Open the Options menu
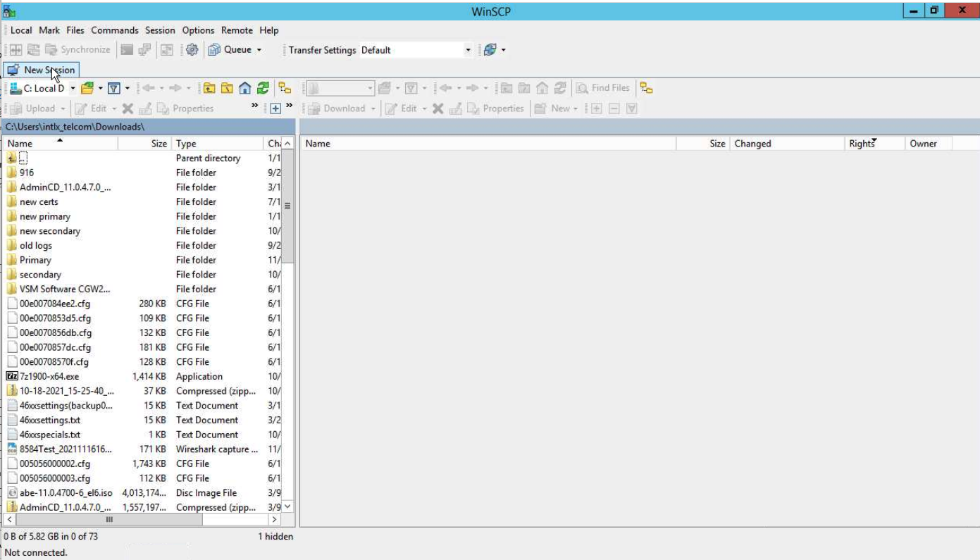The width and height of the screenshot is (980, 560). coord(198,30)
